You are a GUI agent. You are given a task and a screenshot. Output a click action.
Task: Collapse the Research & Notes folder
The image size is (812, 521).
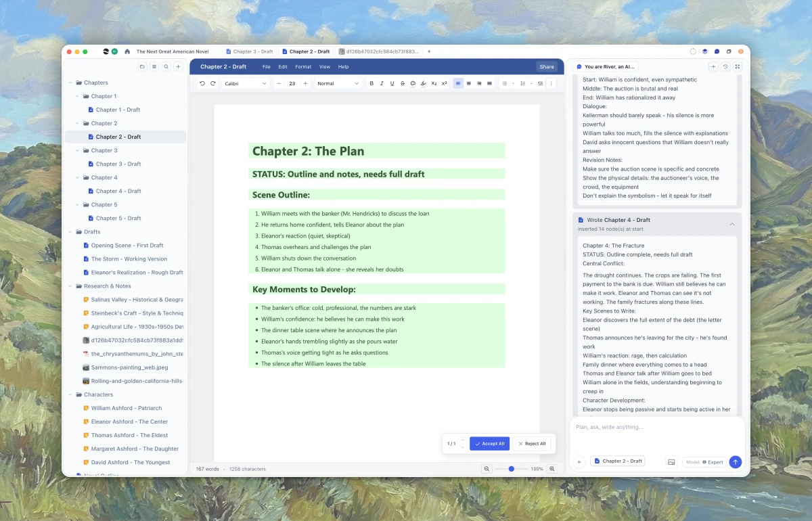(70, 286)
